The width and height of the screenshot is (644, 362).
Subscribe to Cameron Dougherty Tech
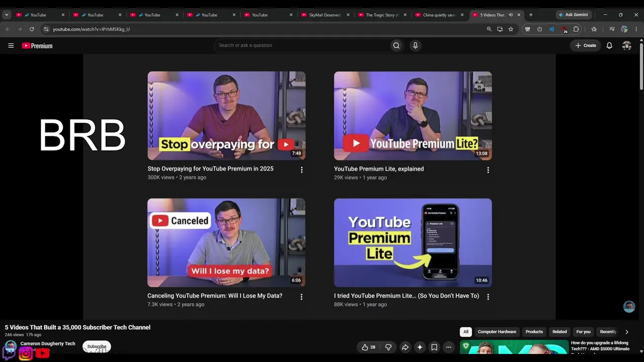tap(97, 346)
